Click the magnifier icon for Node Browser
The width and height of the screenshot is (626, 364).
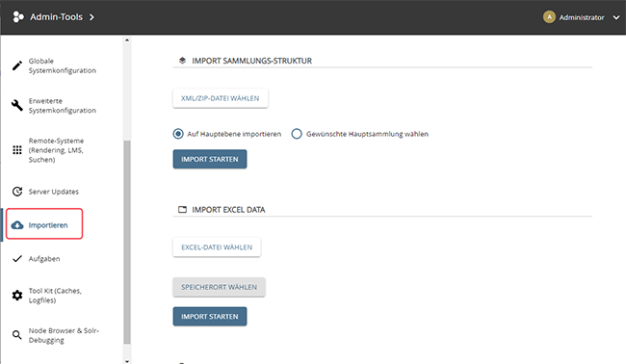[16, 335]
